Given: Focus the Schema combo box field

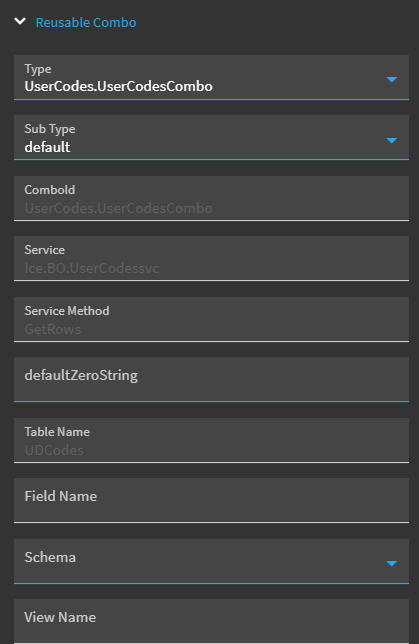Looking at the screenshot, I should 211,561.
